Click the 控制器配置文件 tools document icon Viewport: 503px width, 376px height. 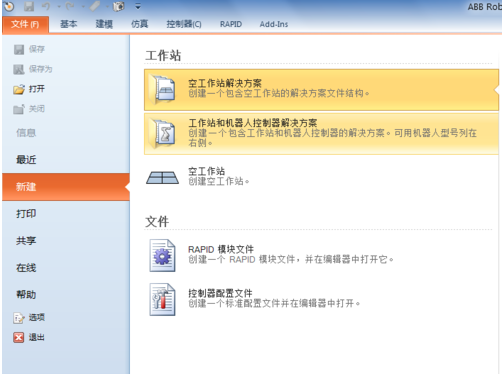162,299
